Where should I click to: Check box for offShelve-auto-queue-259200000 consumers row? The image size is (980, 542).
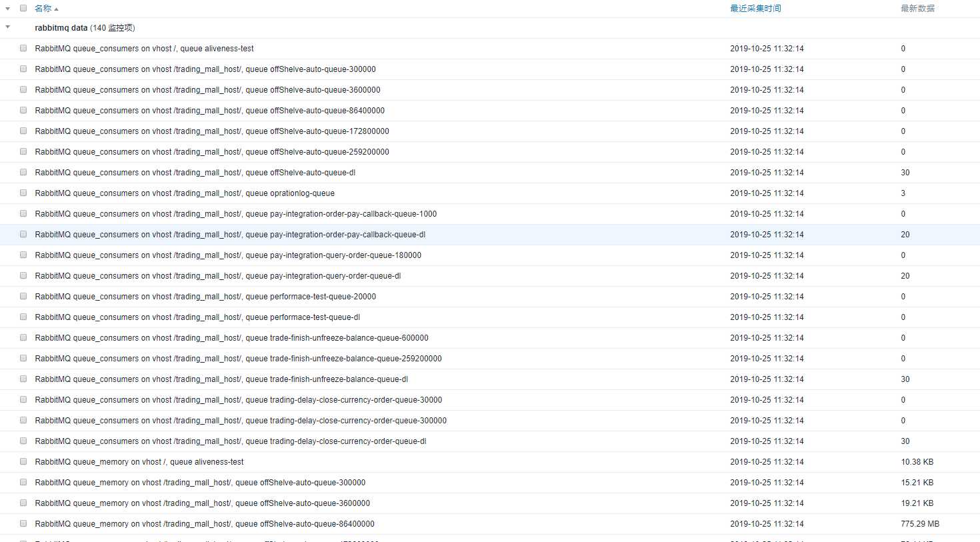23,151
